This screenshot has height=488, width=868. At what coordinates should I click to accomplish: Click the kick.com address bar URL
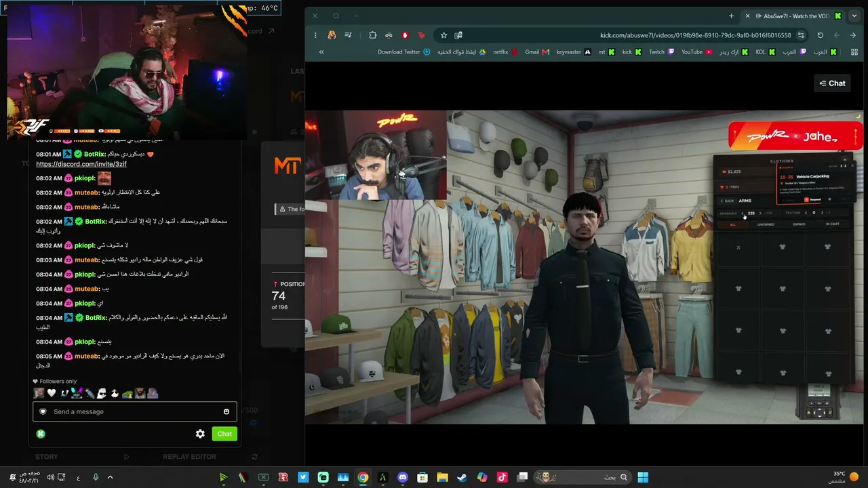pos(696,35)
